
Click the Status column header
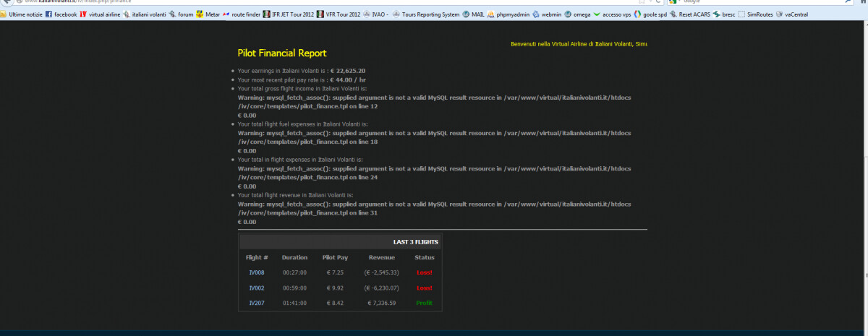click(x=425, y=257)
